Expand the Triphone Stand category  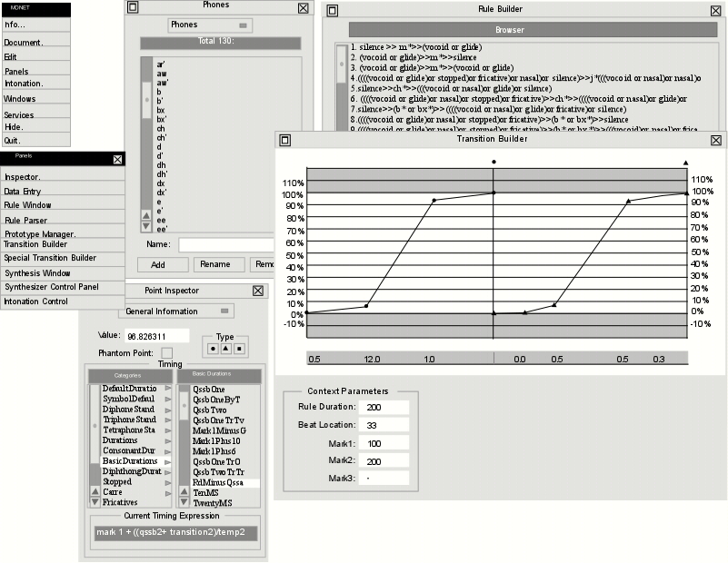point(168,420)
